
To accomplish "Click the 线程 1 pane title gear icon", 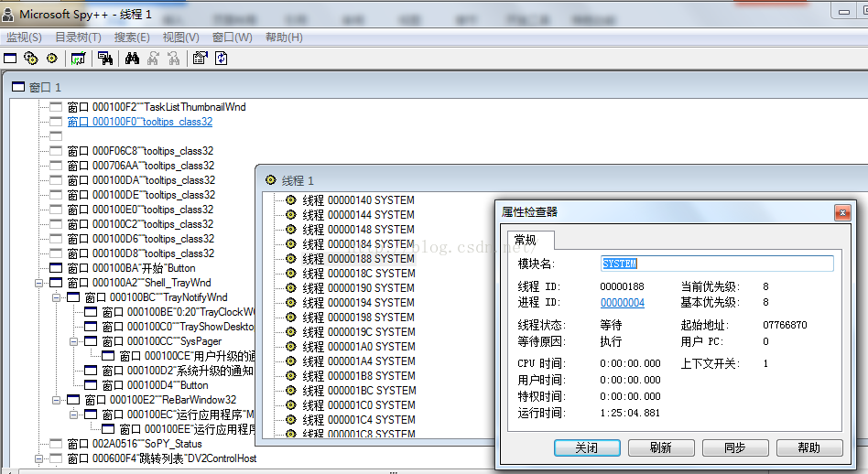I will [x=271, y=179].
